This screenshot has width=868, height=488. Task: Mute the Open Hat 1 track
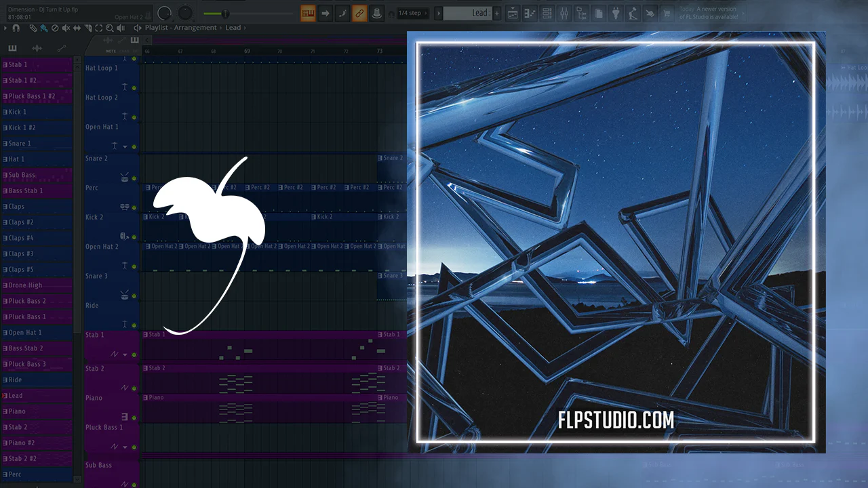pyautogui.click(x=134, y=146)
